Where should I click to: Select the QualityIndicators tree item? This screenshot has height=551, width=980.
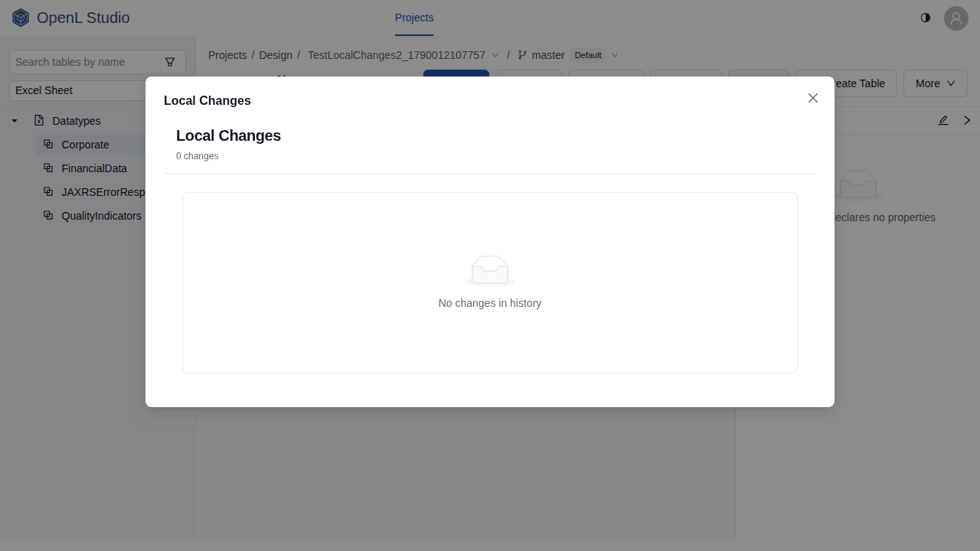(101, 216)
